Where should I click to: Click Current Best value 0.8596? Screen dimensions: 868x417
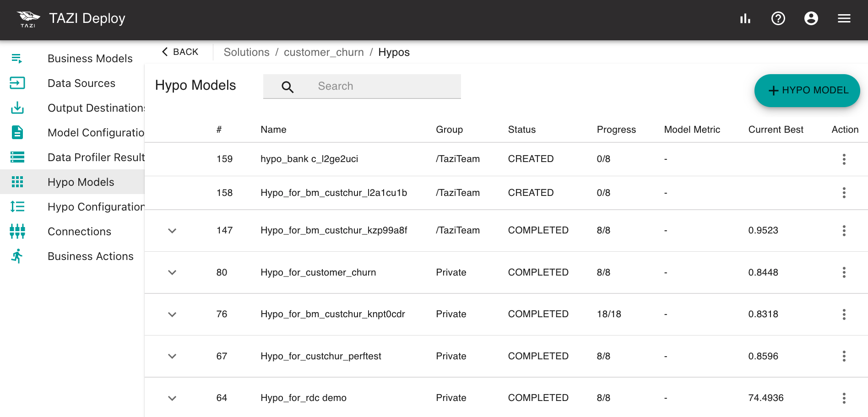(763, 356)
